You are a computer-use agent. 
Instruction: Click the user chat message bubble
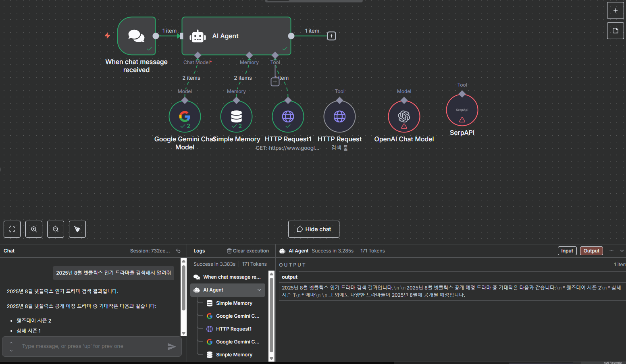(x=114, y=273)
